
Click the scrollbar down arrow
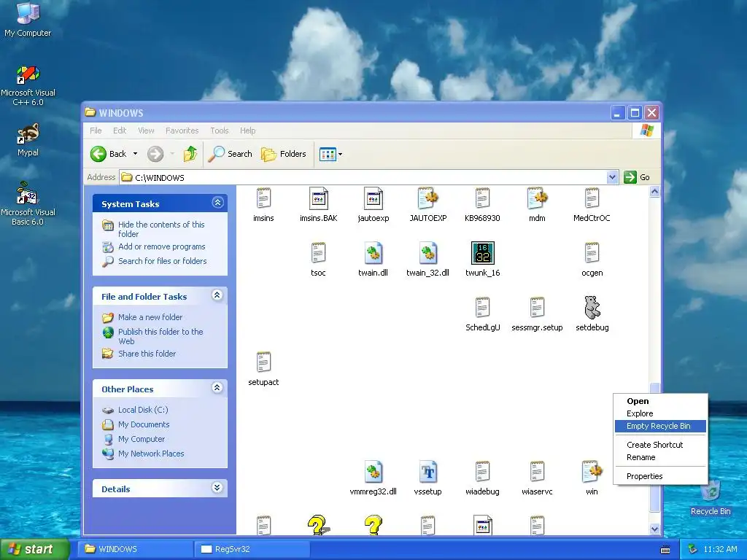(x=654, y=529)
